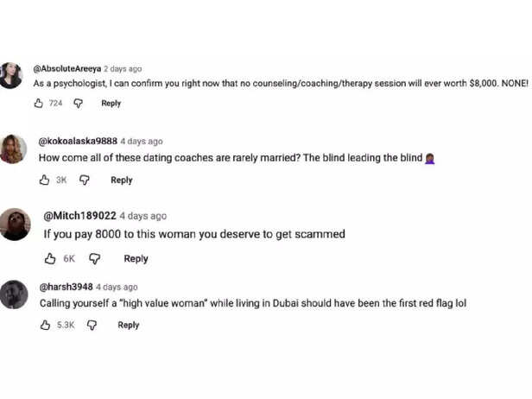Dislike the comment by @AbsoluteAreeya

[78, 104]
